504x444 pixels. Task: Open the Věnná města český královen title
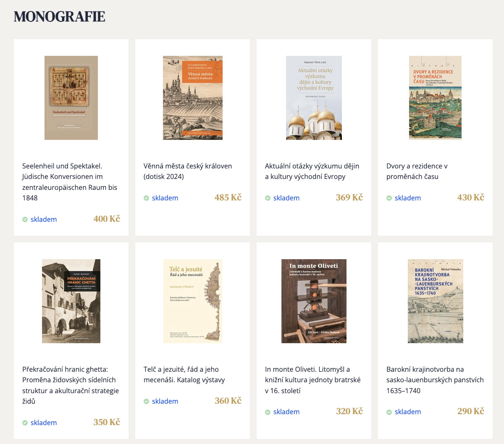click(188, 171)
